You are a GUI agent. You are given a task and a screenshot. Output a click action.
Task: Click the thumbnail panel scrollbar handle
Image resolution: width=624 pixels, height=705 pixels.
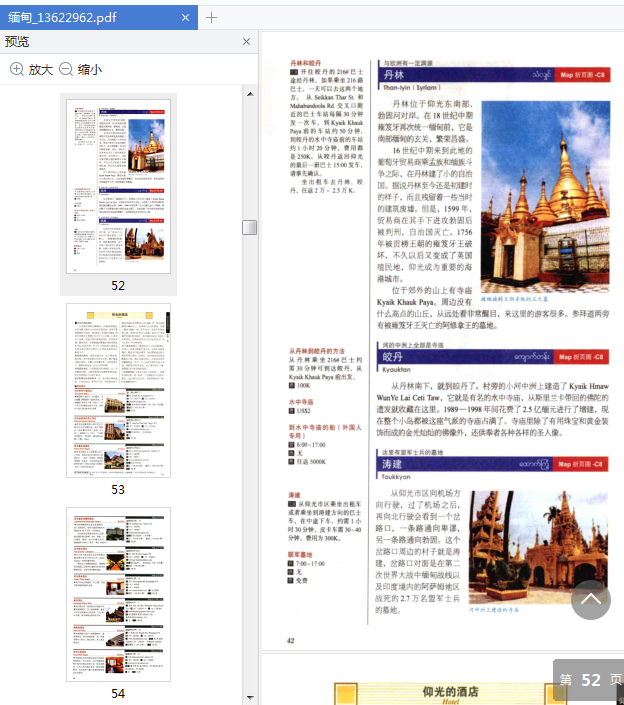coord(250,228)
